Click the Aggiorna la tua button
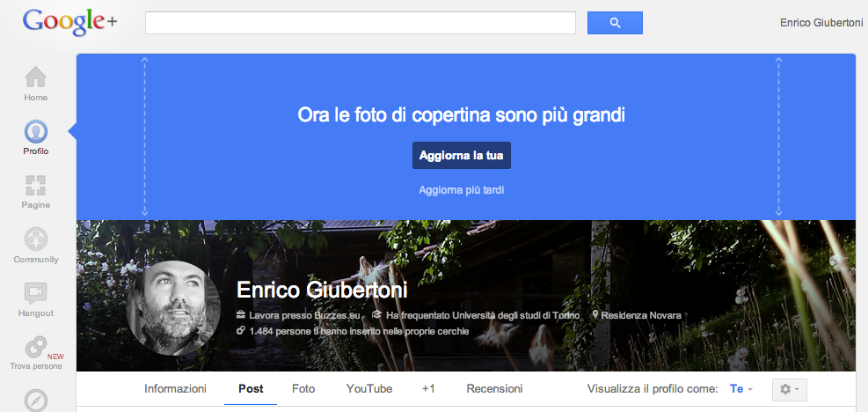 (461, 155)
